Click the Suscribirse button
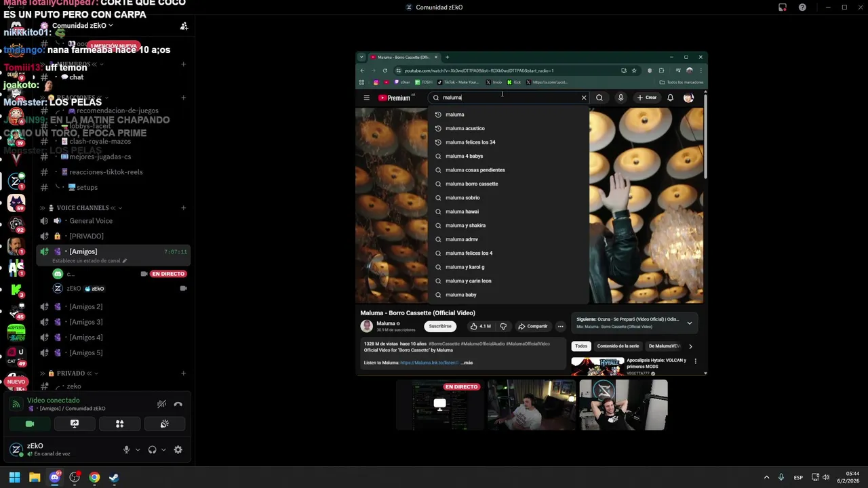 [x=440, y=326]
